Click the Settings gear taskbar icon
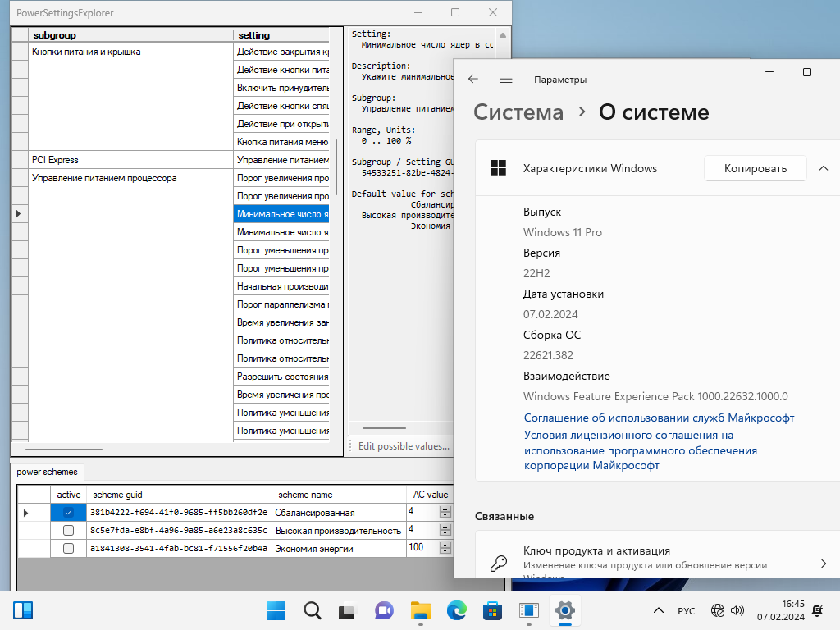 tap(564, 610)
